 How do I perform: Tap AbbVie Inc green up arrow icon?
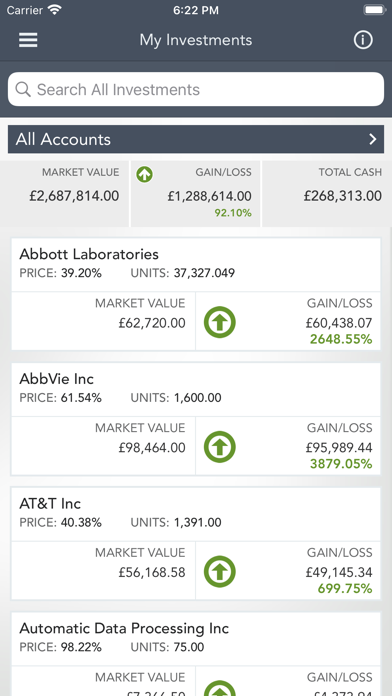point(220,447)
